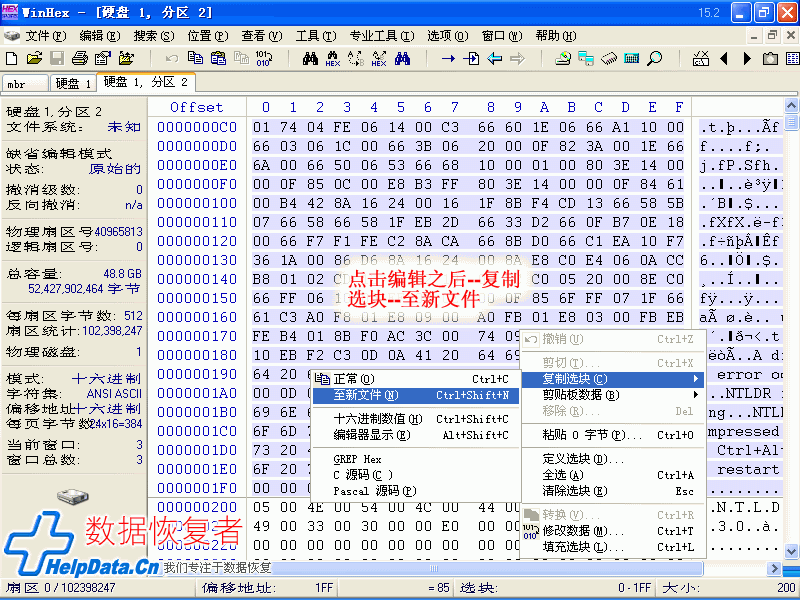800x600 pixels.
Task: Click the Open disk toolbar icon
Action: point(563,58)
